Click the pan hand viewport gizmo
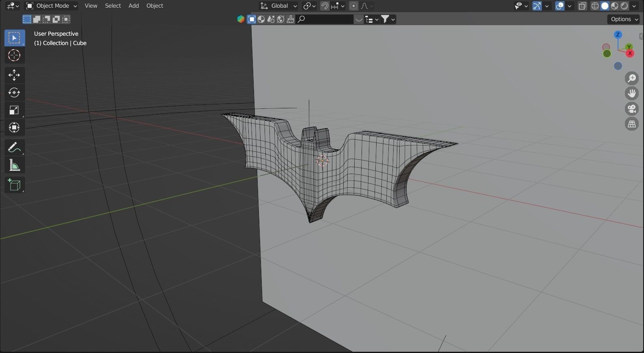Viewport: 644px width, 353px height. point(632,93)
